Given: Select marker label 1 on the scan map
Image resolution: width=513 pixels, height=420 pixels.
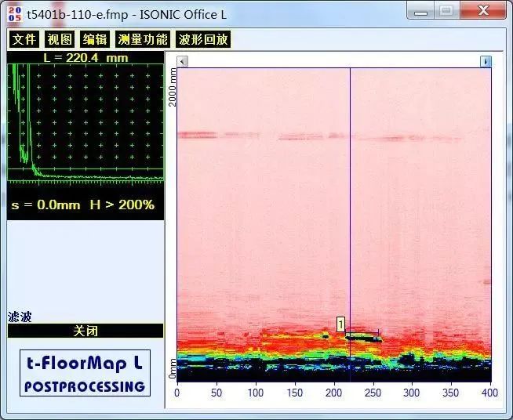Looking at the screenshot, I should point(340,324).
